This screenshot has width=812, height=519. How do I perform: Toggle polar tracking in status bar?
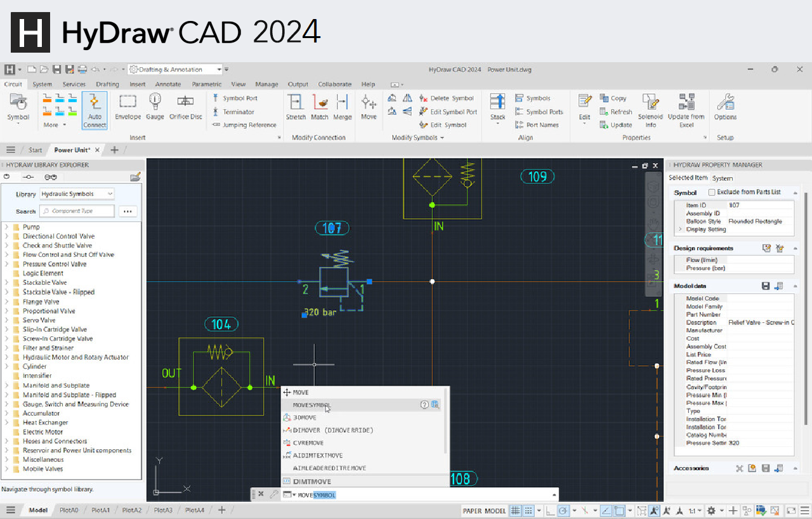[x=563, y=510]
